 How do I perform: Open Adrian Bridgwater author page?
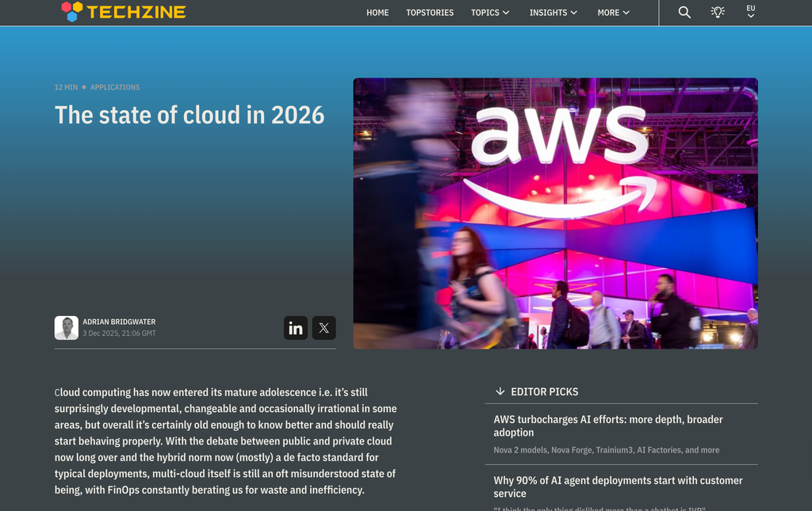(x=119, y=322)
